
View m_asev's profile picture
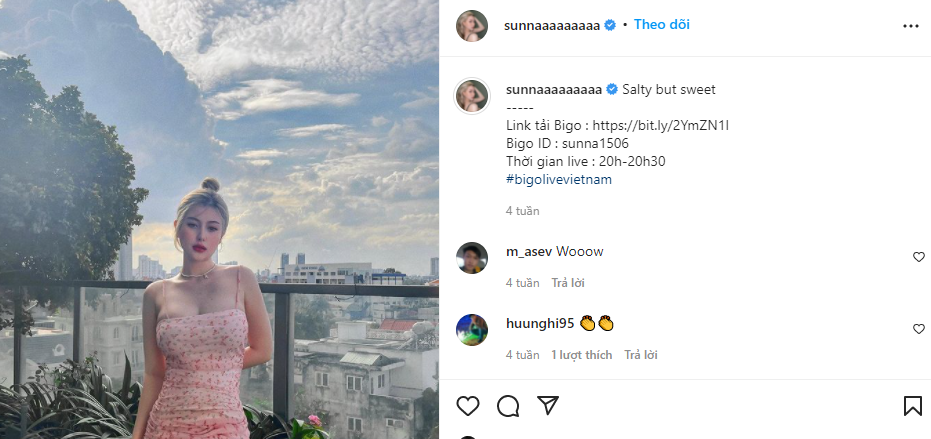(x=472, y=258)
